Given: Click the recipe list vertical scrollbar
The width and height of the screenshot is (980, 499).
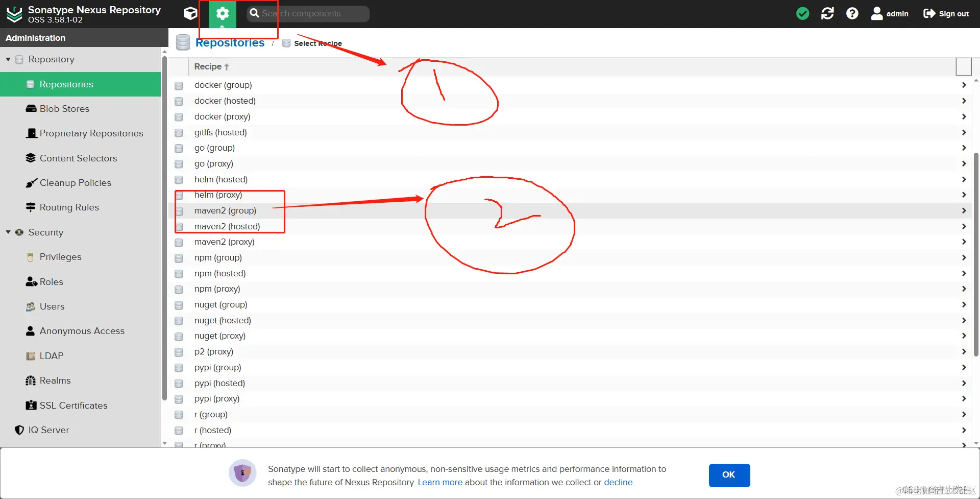Looking at the screenshot, I should coord(976,254).
